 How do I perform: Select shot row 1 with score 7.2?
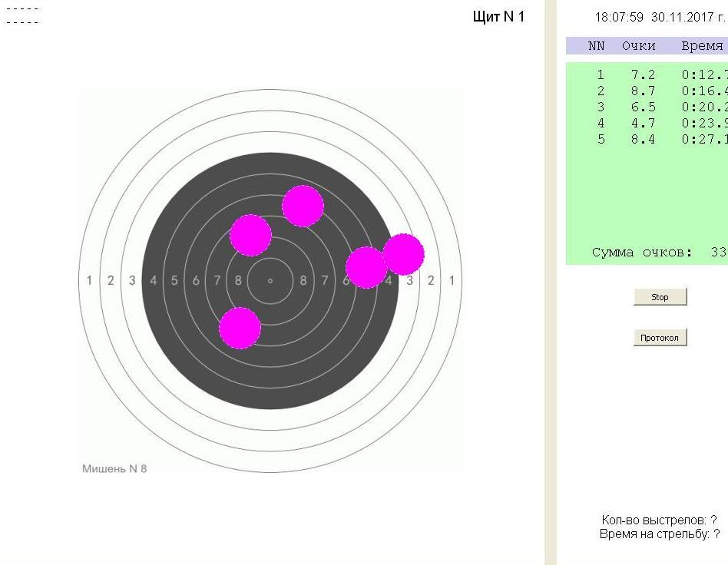pos(645,75)
